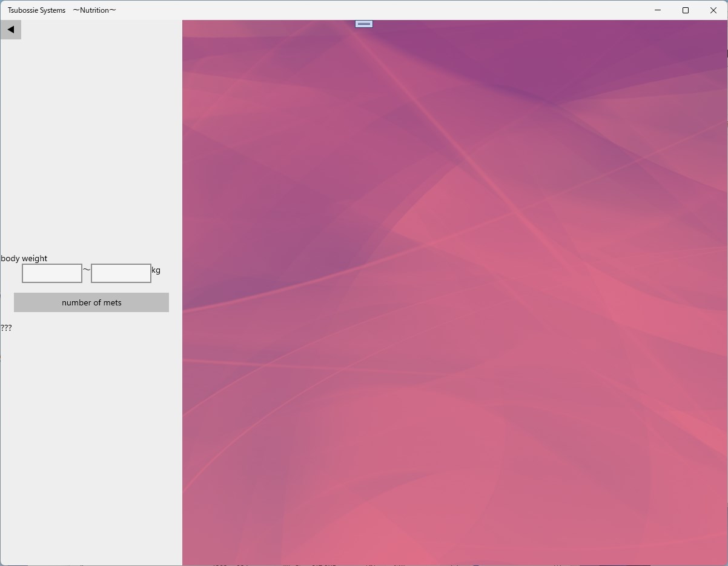Maximize the Nutrition window
The width and height of the screenshot is (728, 566).
686,10
